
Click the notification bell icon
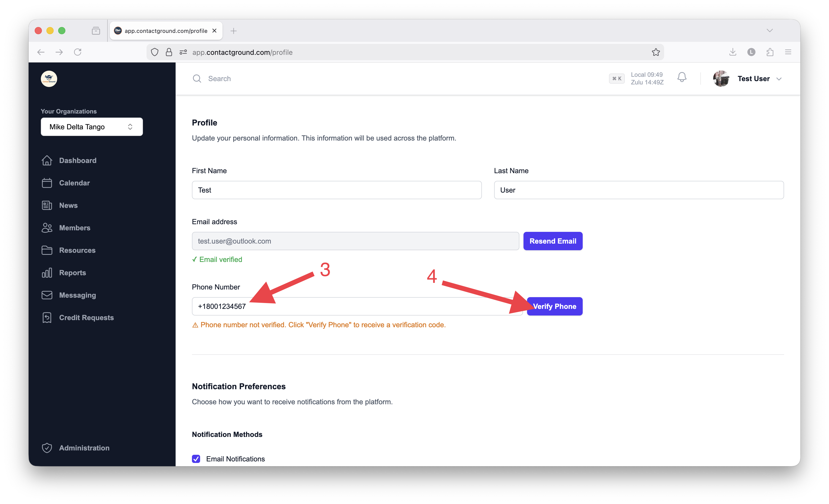click(682, 78)
